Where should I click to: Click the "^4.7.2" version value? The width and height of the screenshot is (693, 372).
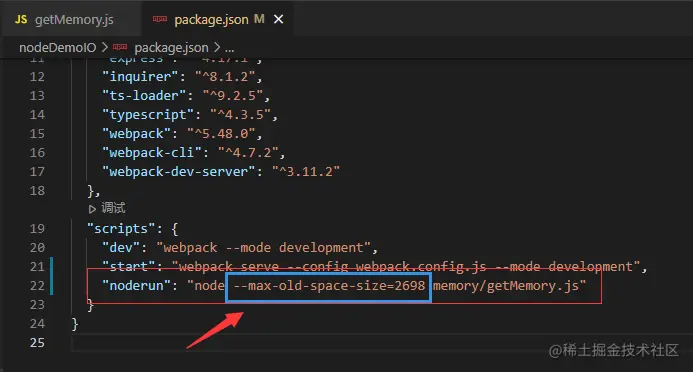[248, 153]
